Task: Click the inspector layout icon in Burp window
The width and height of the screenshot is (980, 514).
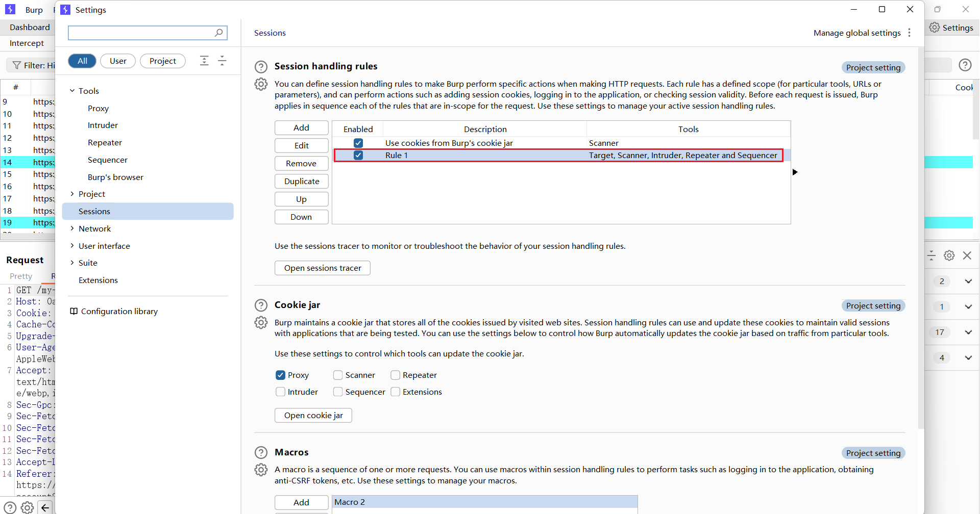Action: (x=932, y=255)
